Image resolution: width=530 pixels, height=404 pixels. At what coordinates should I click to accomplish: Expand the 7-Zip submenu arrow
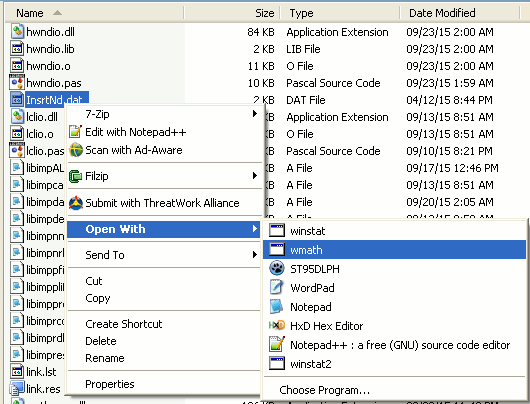coord(255,114)
